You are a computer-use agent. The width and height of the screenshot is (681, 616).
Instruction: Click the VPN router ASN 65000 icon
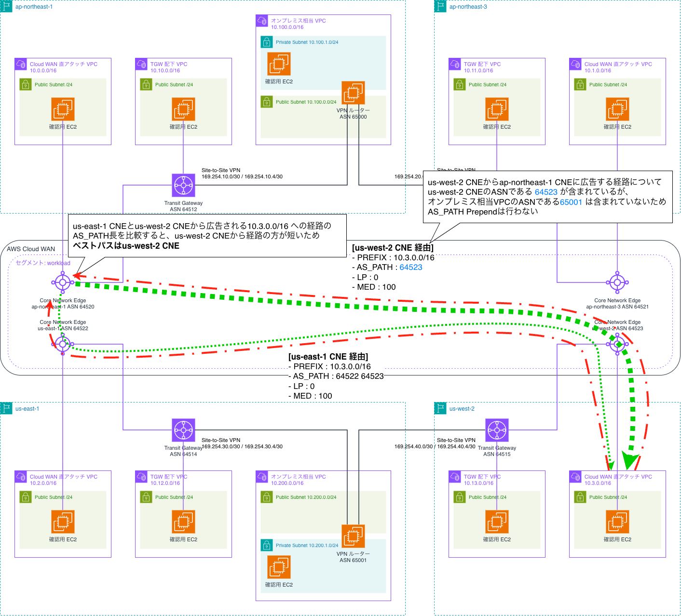click(x=353, y=93)
